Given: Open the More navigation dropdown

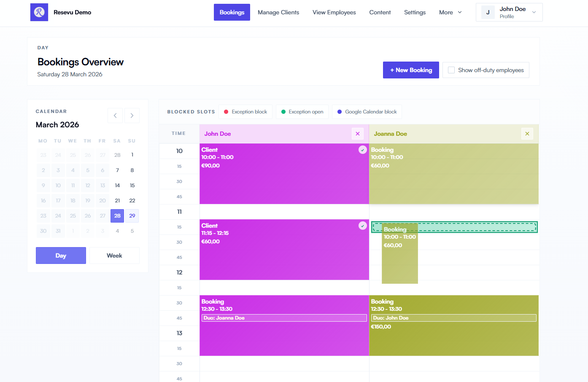Looking at the screenshot, I should click(x=450, y=12).
